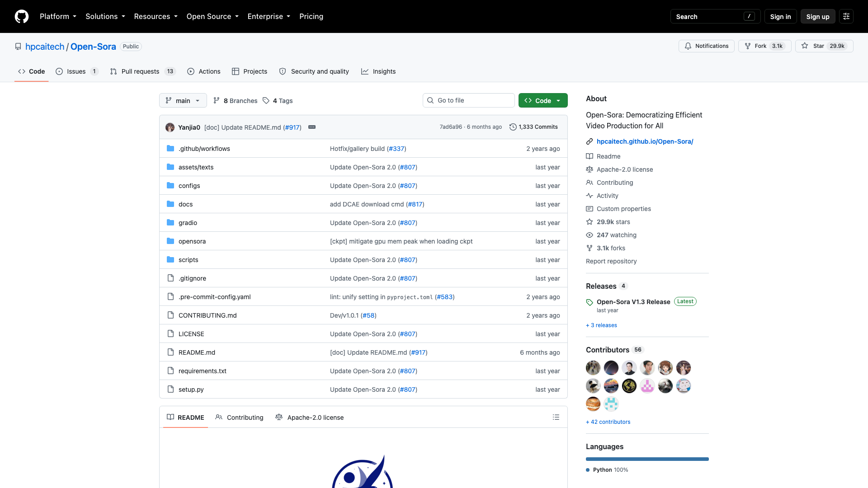
Task: Switch to the Pull requests tab
Action: pyautogui.click(x=142, y=71)
